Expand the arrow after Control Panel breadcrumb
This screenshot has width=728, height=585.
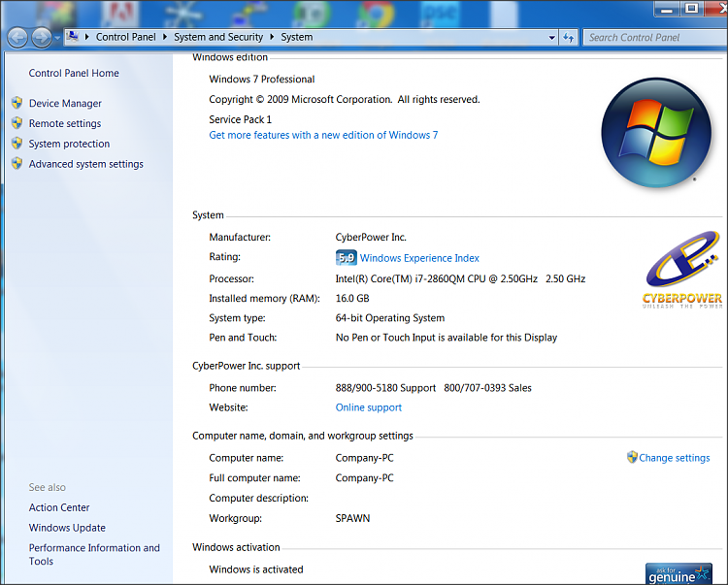pyautogui.click(x=164, y=37)
